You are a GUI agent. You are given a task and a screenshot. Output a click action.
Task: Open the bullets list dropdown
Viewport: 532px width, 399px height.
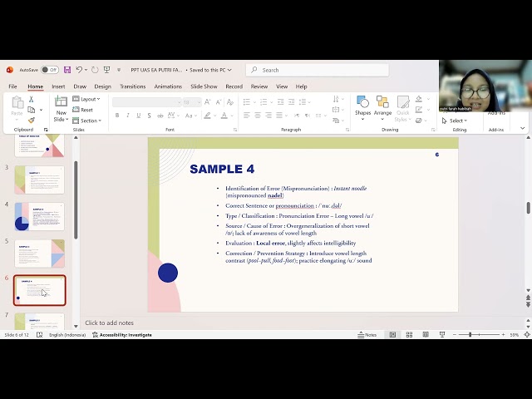point(254,102)
